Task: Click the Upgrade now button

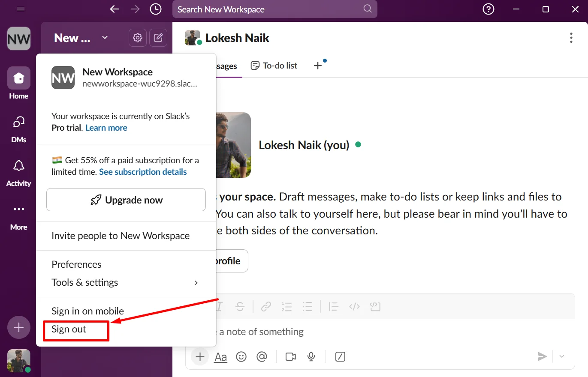Action: 126,200
